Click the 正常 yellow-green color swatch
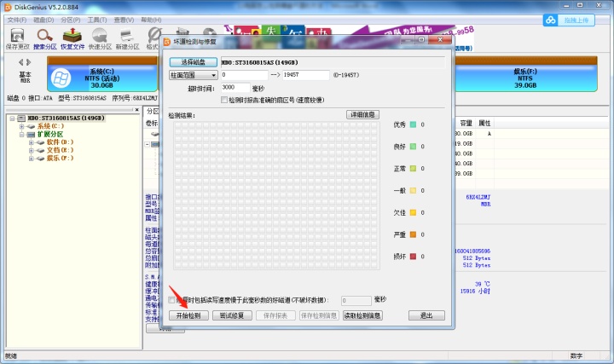Viewport: 614px width, 364px height. coord(413,169)
